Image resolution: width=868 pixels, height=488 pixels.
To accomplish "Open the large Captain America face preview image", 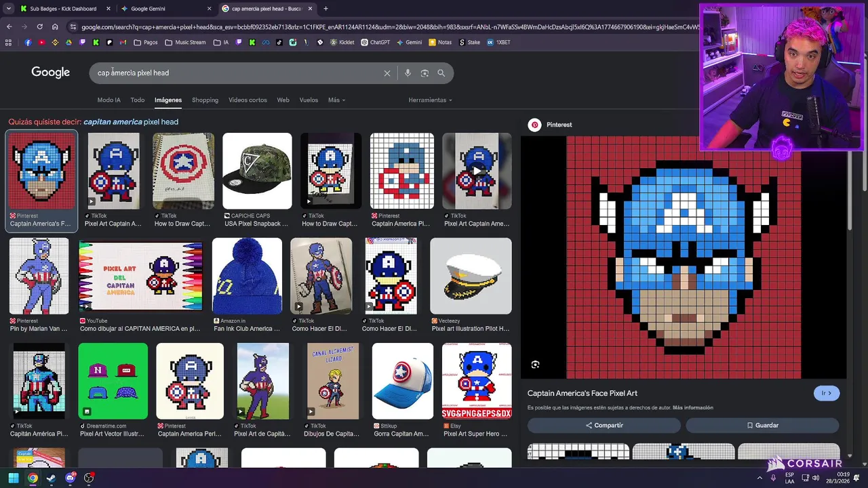I will click(684, 258).
